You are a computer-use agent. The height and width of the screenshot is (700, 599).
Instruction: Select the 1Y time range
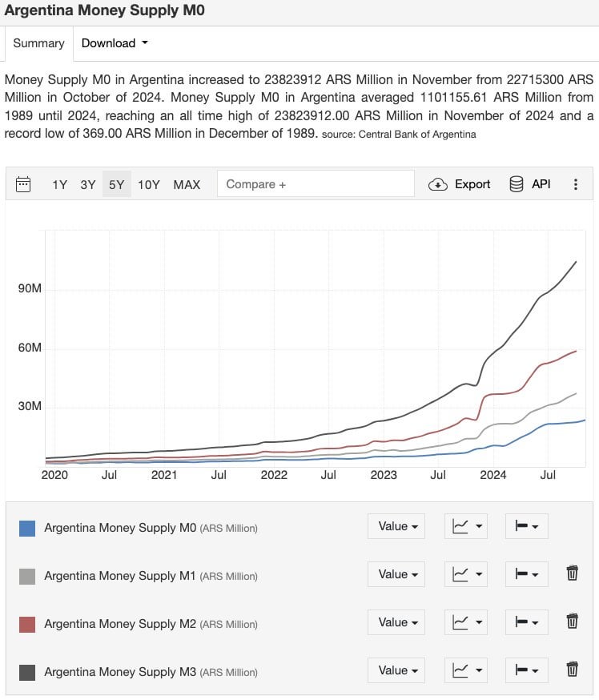tap(59, 184)
